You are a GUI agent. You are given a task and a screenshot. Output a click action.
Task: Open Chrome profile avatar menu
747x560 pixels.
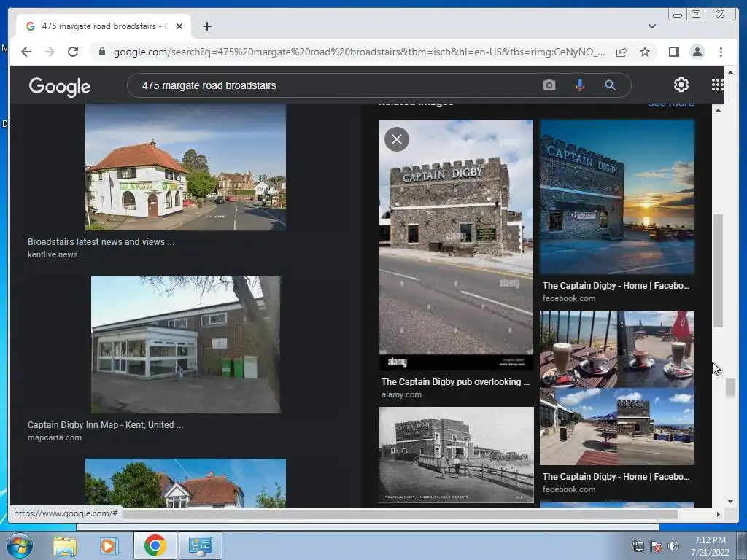coord(697,52)
